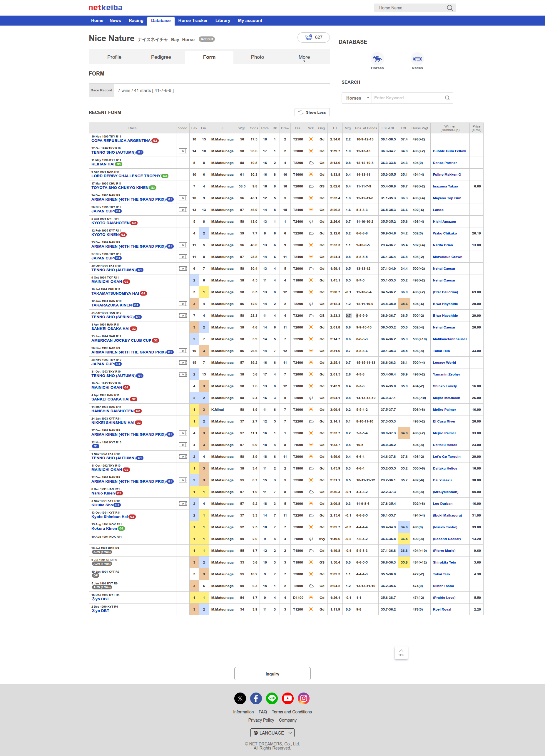Play video for 27 Oct 1996 Tenno Sho

coord(183,151)
